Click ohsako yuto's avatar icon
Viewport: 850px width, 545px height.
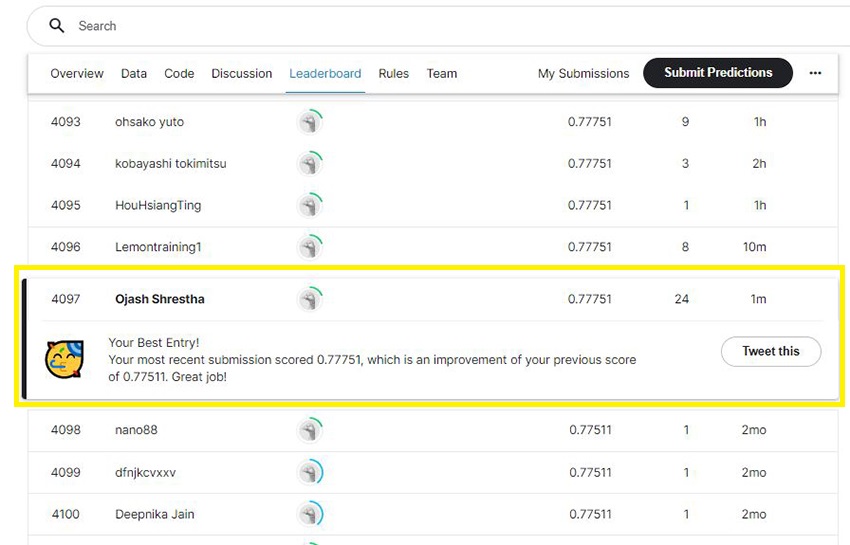310,122
